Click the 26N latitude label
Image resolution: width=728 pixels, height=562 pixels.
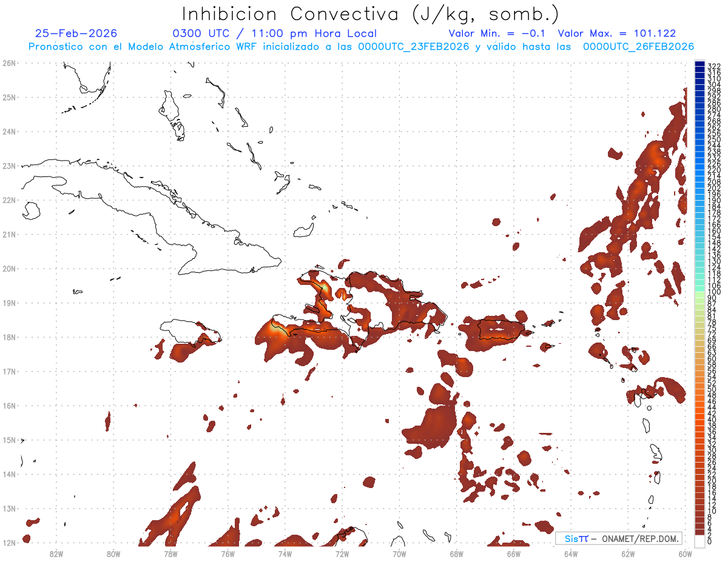[9, 63]
